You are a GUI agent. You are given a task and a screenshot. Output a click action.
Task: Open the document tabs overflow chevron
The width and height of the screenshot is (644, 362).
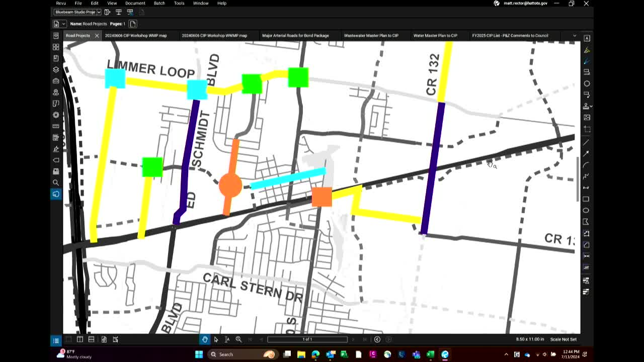[x=575, y=36]
